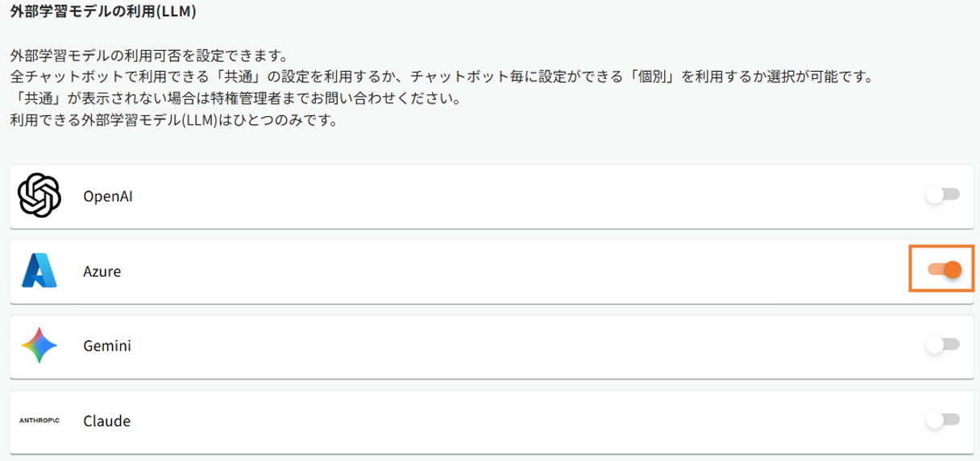980x461 pixels.
Task: Click the Gemini star logo icon
Action: click(x=39, y=346)
